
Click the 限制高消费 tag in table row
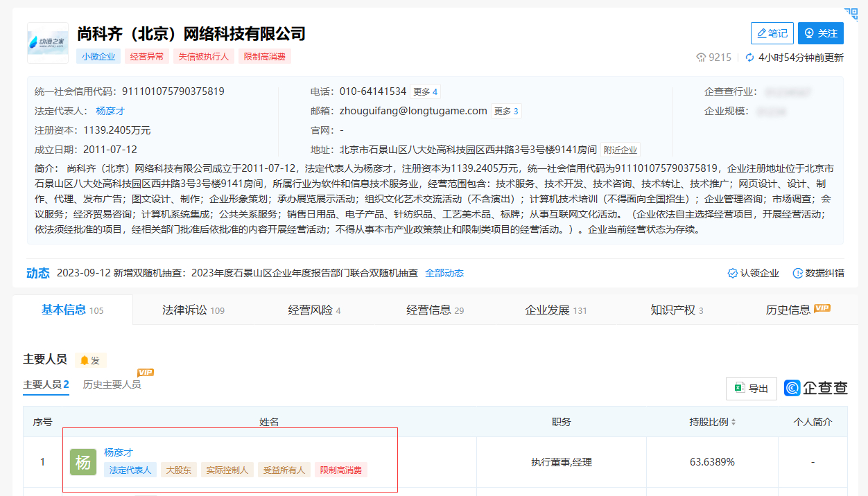point(340,470)
